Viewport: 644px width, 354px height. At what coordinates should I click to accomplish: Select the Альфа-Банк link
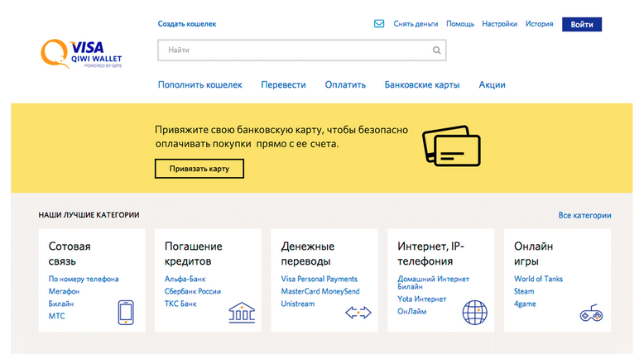pyautogui.click(x=185, y=279)
